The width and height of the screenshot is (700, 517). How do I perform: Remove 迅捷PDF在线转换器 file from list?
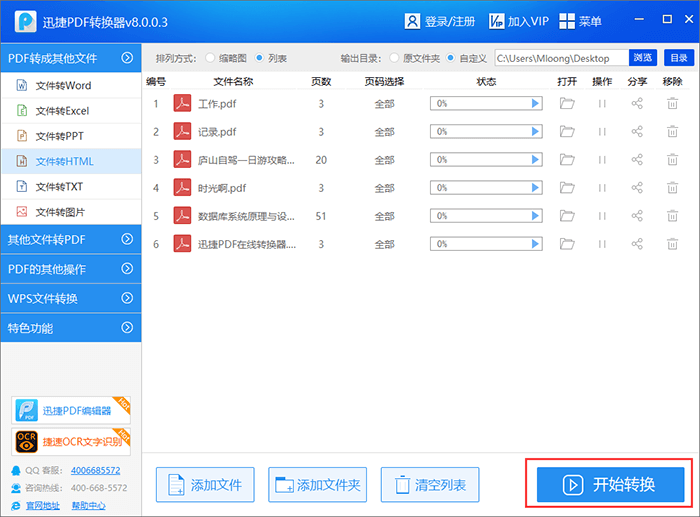point(672,244)
